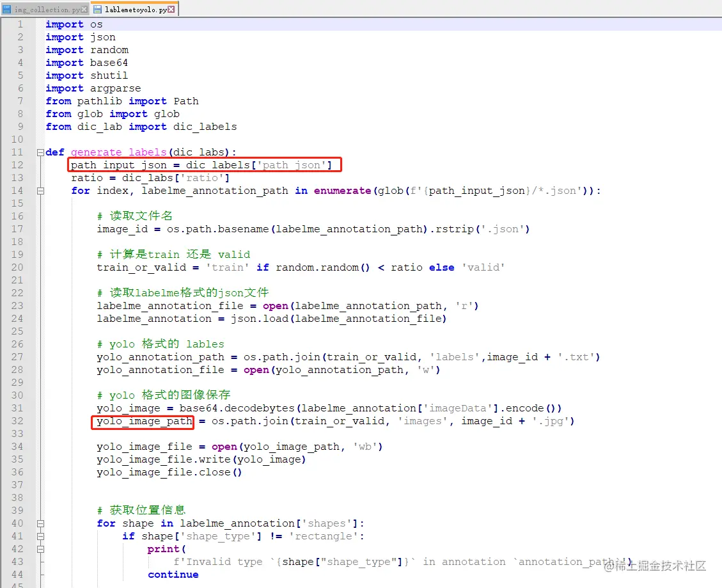722x588 pixels.
Task: Close the img_collection.py tab
Action: [84, 9]
